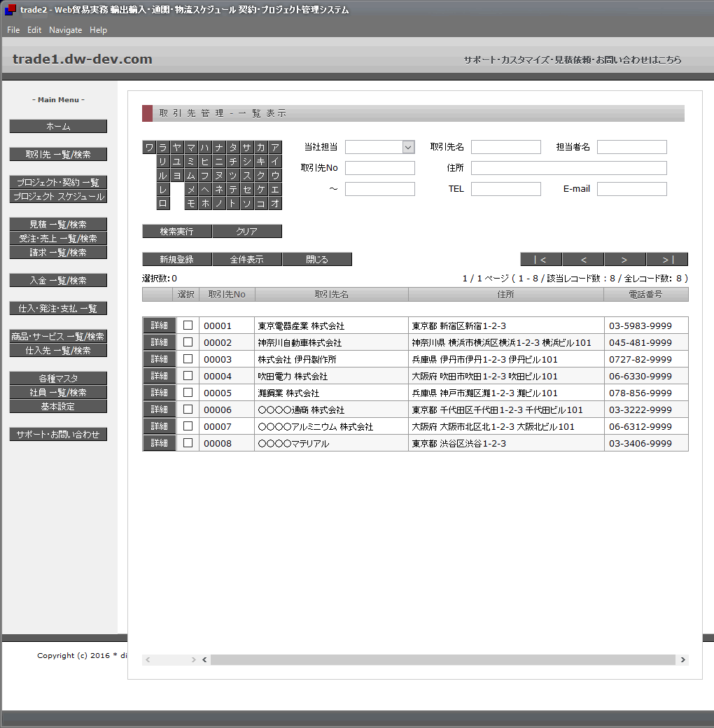Screen dimensions: 714x728
Task: Click the trade2 application icon in title bar
Action: [10, 9]
